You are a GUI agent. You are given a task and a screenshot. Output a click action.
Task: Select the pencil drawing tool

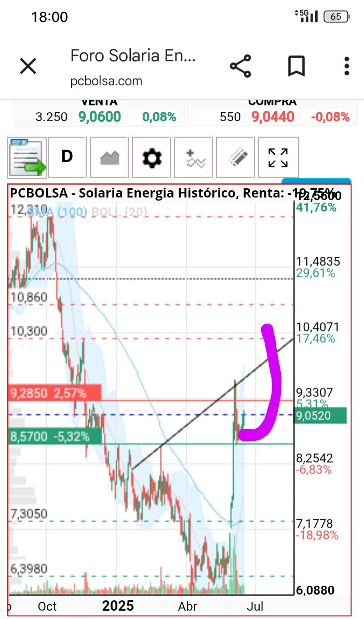click(x=235, y=157)
